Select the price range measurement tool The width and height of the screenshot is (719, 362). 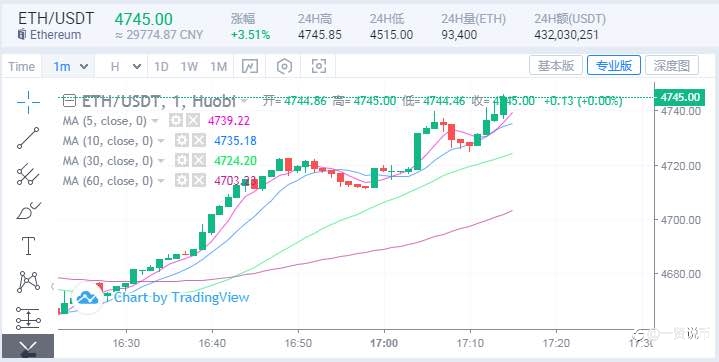(x=28, y=318)
